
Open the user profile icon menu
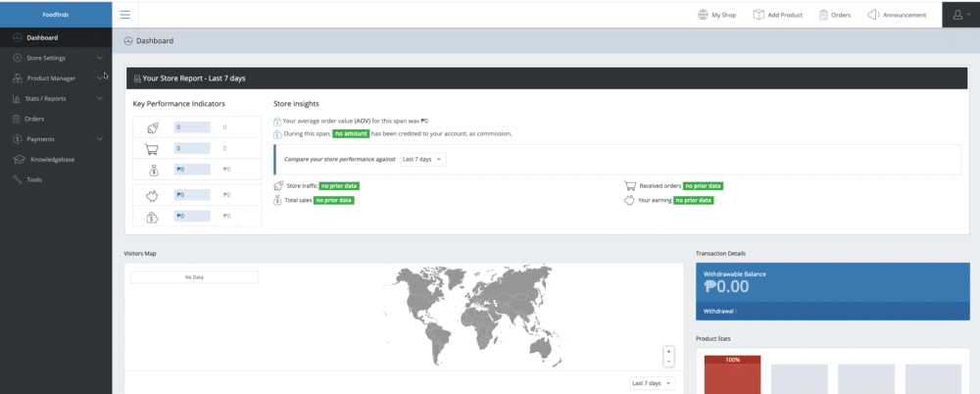pyautogui.click(x=960, y=15)
